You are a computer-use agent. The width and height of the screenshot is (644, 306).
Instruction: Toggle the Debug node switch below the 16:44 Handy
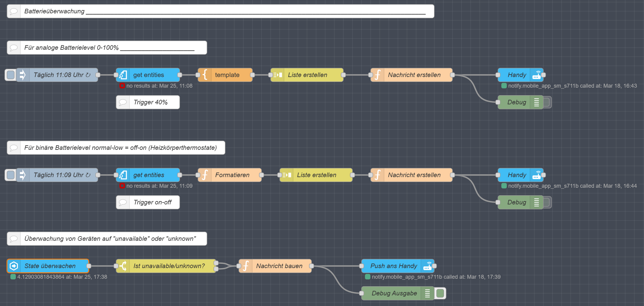point(547,202)
